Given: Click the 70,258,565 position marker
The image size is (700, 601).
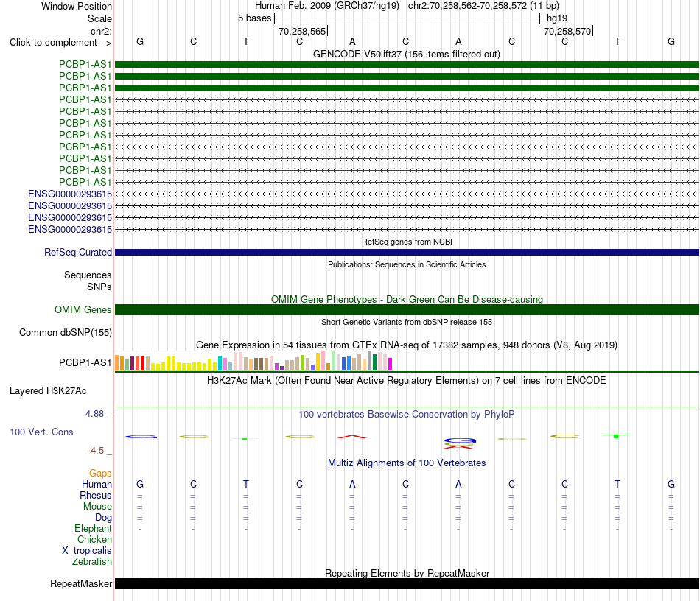Looking at the screenshot, I should tap(302, 31).
